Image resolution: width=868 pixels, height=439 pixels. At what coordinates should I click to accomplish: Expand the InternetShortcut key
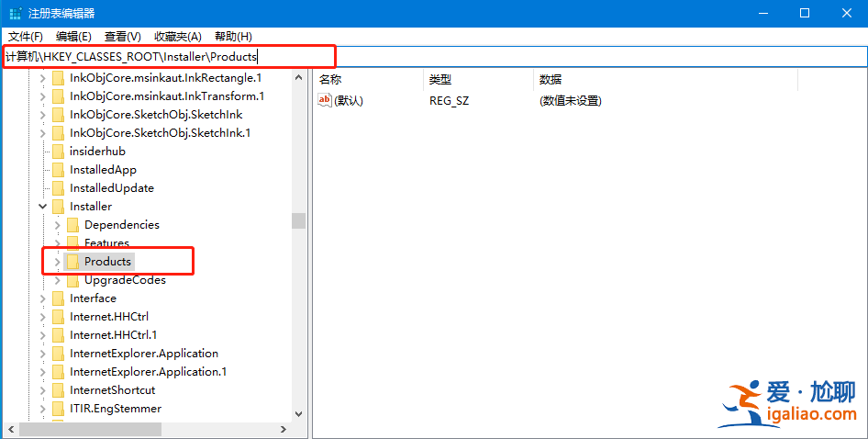click(43, 389)
